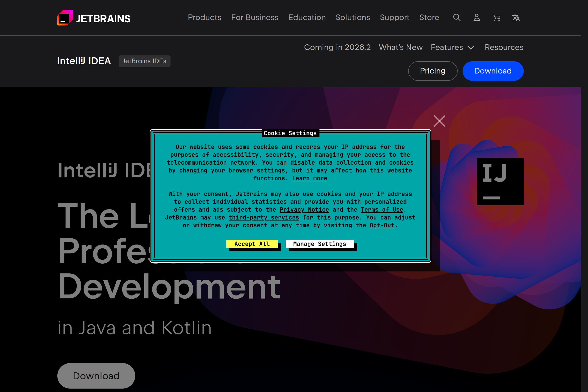Viewport: 588px width, 392px height.
Task: Click the blue Download button in header
Action: [493, 71]
